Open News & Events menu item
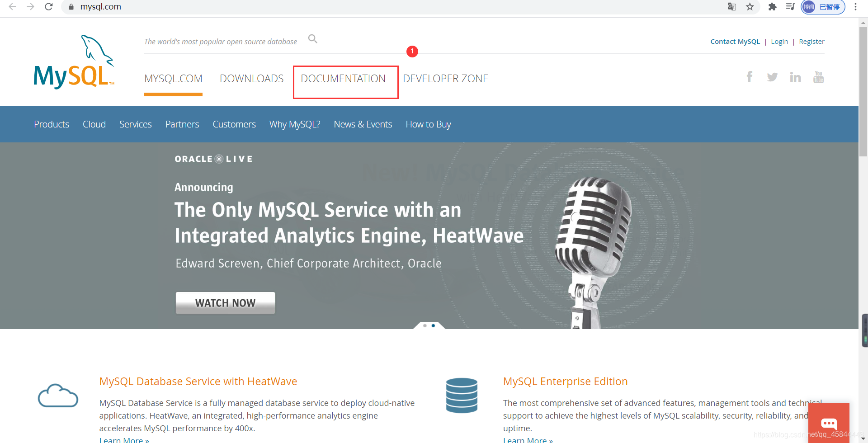This screenshot has height=443, width=868. (363, 124)
